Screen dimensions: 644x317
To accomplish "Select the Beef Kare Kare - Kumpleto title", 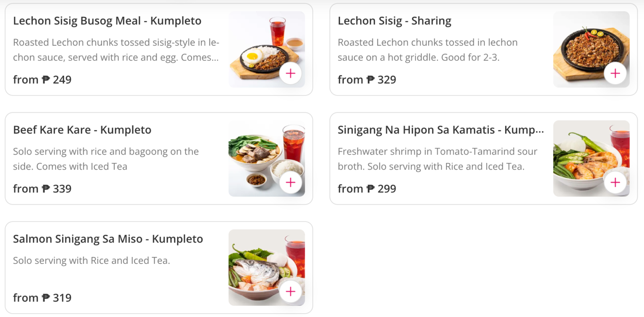I will pyautogui.click(x=82, y=130).
